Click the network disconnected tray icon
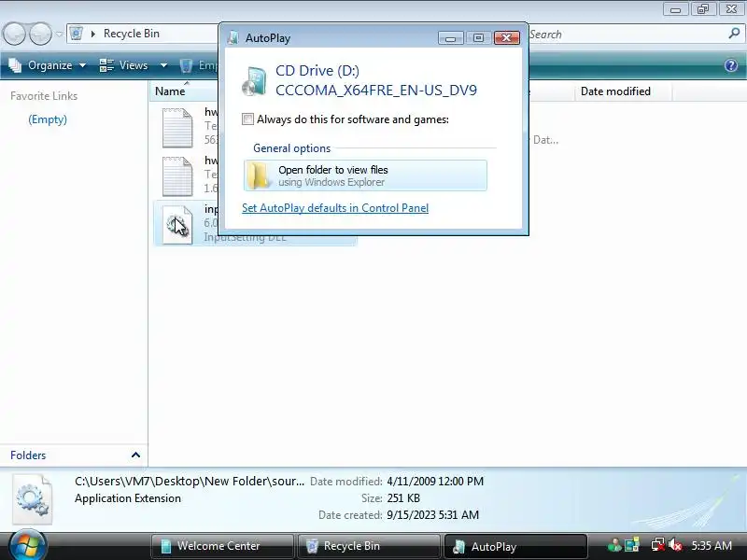 [658, 545]
